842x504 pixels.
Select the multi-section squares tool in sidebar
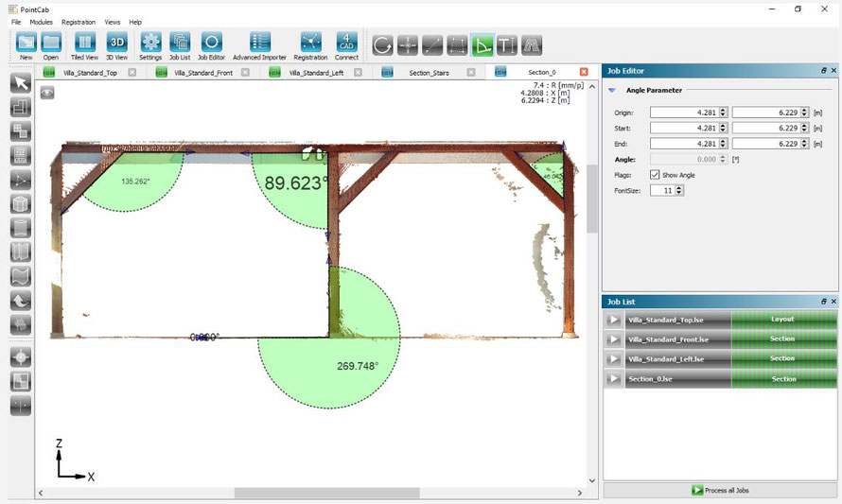(21, 131)
